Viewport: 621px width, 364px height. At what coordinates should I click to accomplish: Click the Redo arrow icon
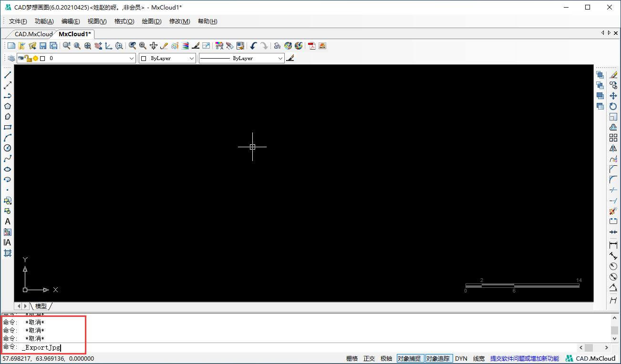264,46
